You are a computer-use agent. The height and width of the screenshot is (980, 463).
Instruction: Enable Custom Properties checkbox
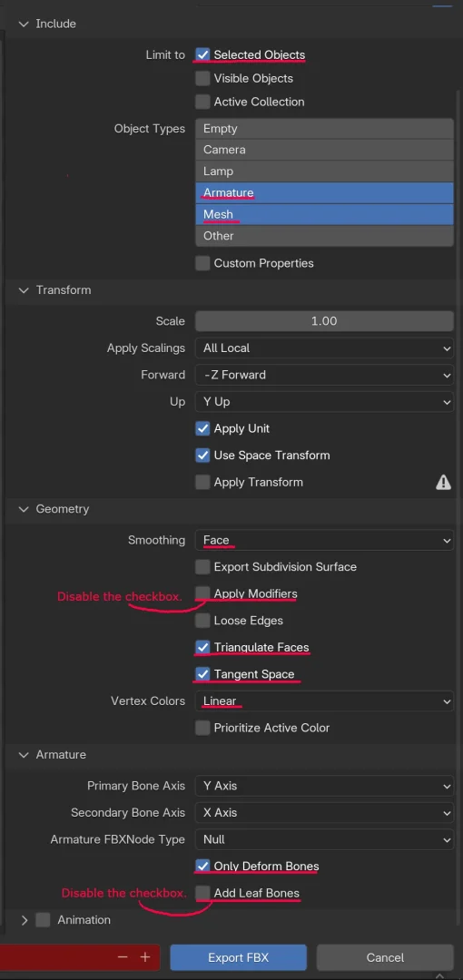coord(202,263)
